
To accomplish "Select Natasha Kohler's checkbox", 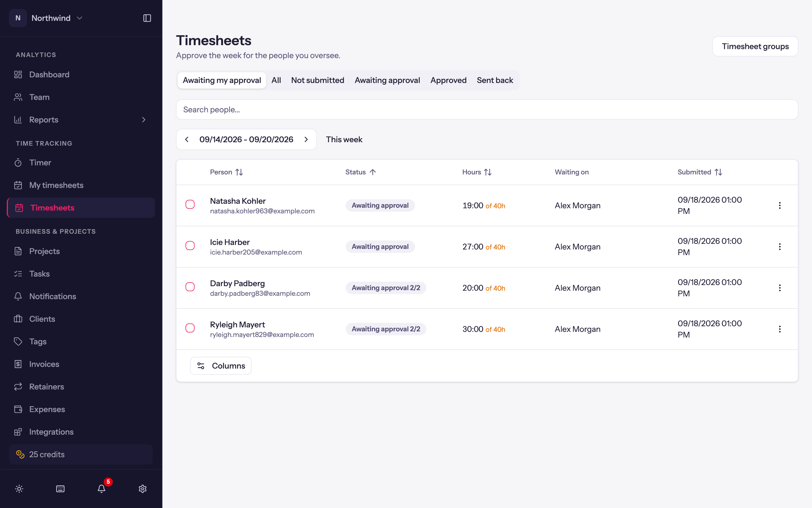I will click(x=190, y=204).
